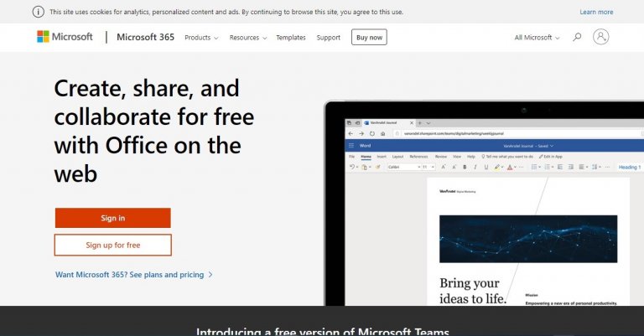Select the Home tab in Word ribbon
The height and width of the screenshot is (336, 644).
pyautogui.click(x=366, y=157)
